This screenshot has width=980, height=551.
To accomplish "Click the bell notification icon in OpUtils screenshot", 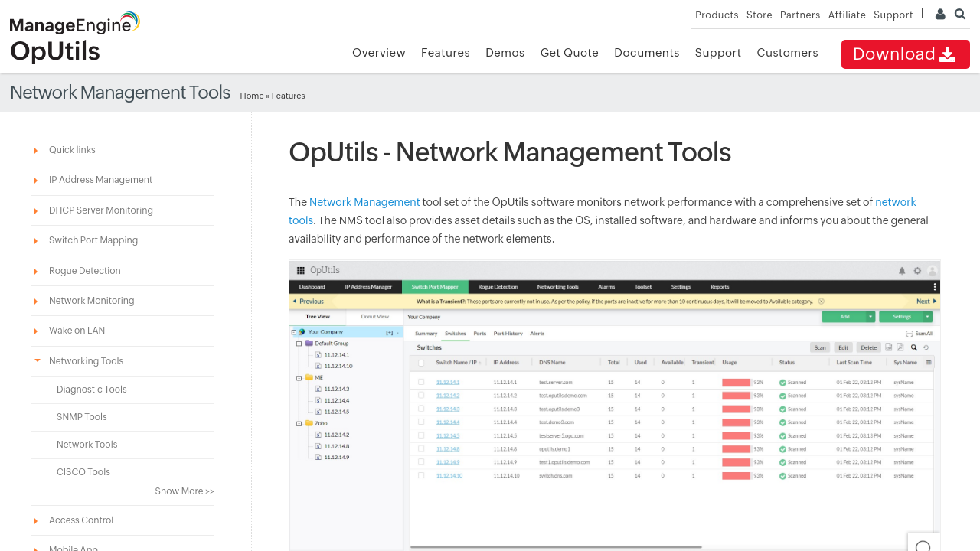I will pyautogui.click(x=902, y=271).
